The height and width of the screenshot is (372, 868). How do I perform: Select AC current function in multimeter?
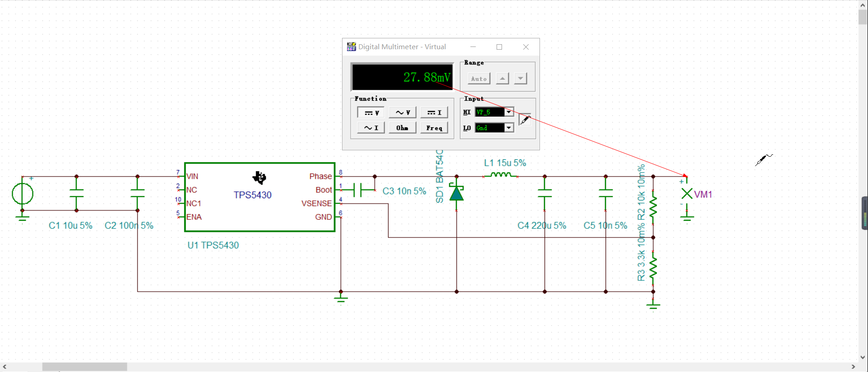pos(371,128)
